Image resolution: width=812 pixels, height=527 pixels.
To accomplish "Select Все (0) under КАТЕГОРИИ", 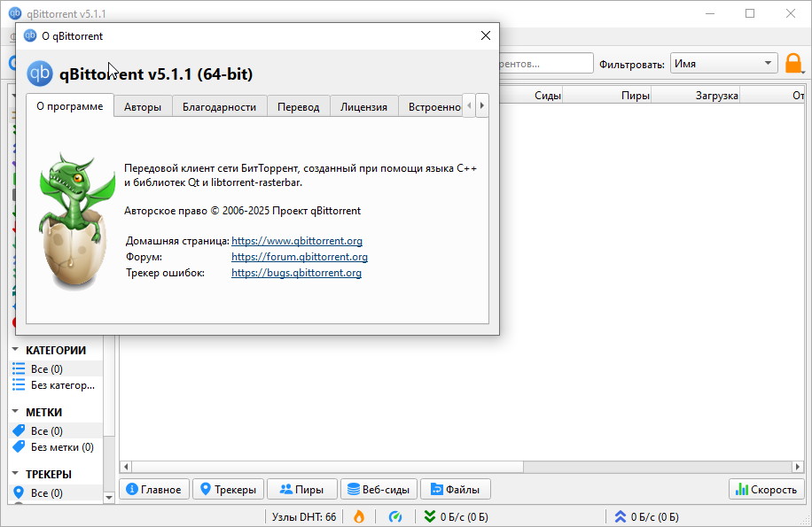I will [56, 369].
